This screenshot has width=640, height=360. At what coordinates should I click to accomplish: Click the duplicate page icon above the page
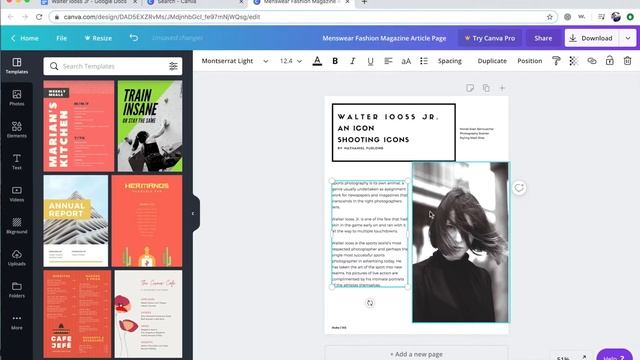[486, 88]
